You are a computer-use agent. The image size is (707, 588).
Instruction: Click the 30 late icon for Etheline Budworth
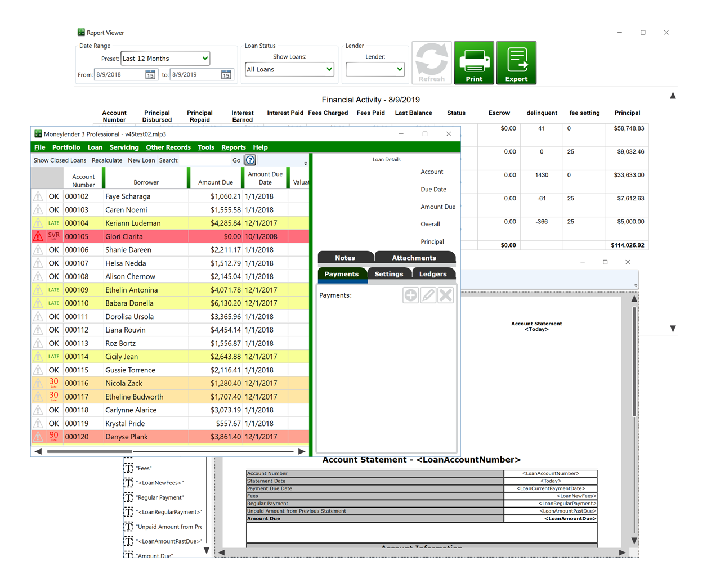tap(53, 397)
